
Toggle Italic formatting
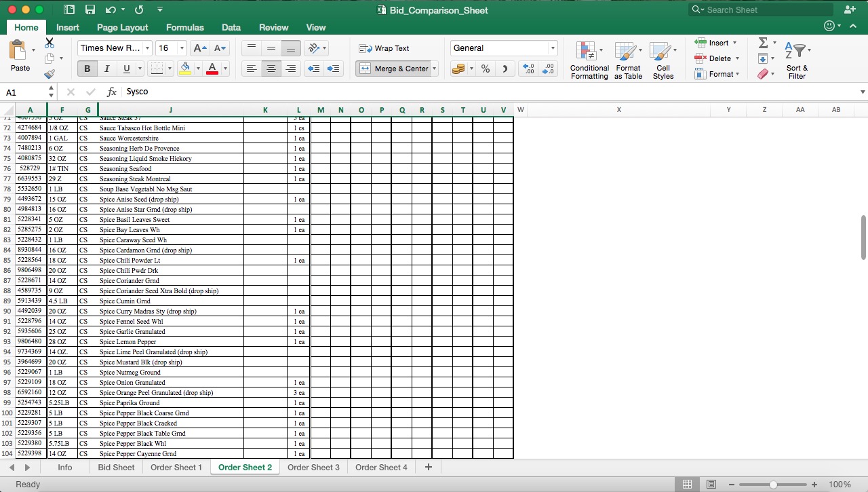[x=106, y=69]
